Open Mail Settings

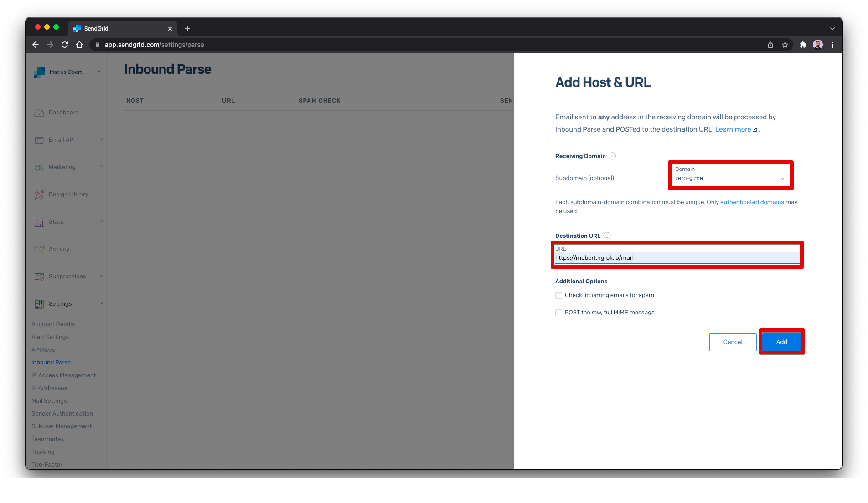49,401
